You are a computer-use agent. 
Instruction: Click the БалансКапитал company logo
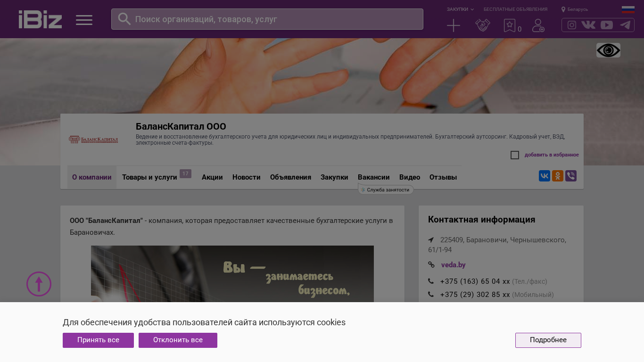click(93, 140)
